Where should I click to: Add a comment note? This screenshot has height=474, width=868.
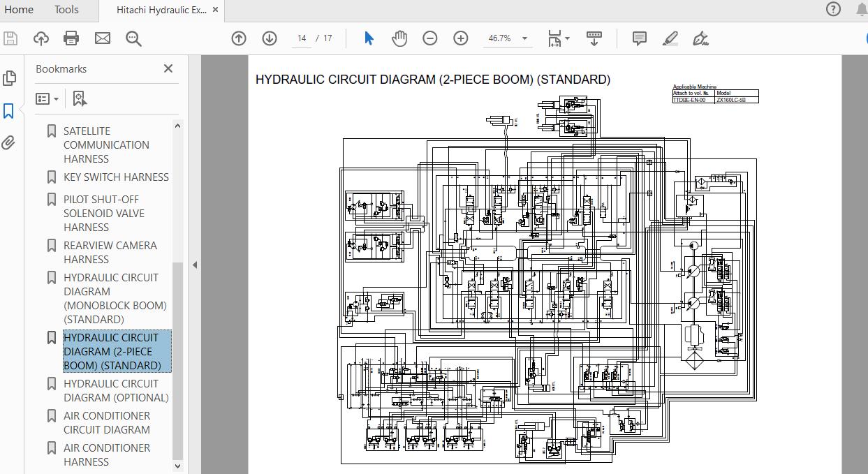[639, 38]
